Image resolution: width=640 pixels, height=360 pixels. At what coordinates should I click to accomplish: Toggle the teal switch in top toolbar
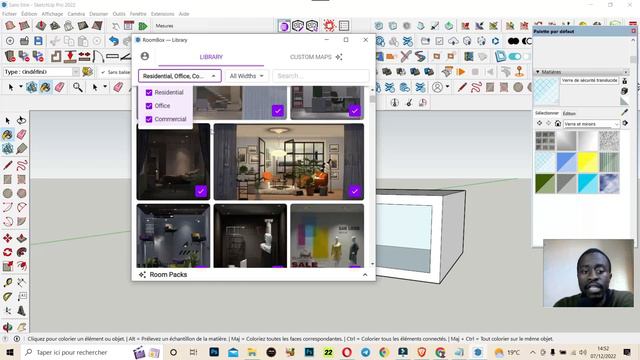[515, 56]
